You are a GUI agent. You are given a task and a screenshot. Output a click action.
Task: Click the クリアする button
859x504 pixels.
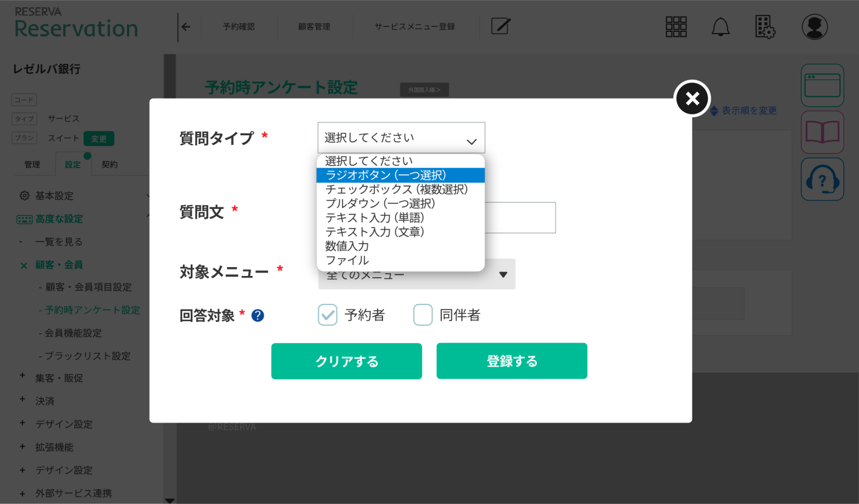tap(347, 362)
